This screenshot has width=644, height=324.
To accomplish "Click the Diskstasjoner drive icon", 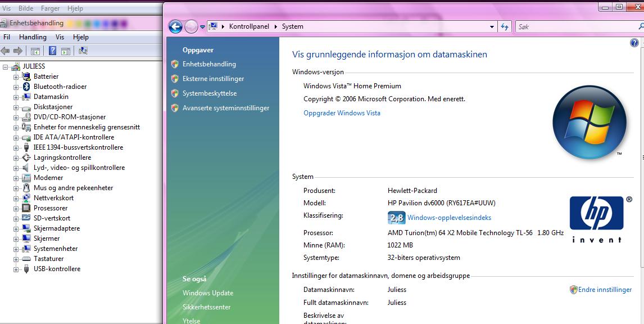I will point(26,107).
